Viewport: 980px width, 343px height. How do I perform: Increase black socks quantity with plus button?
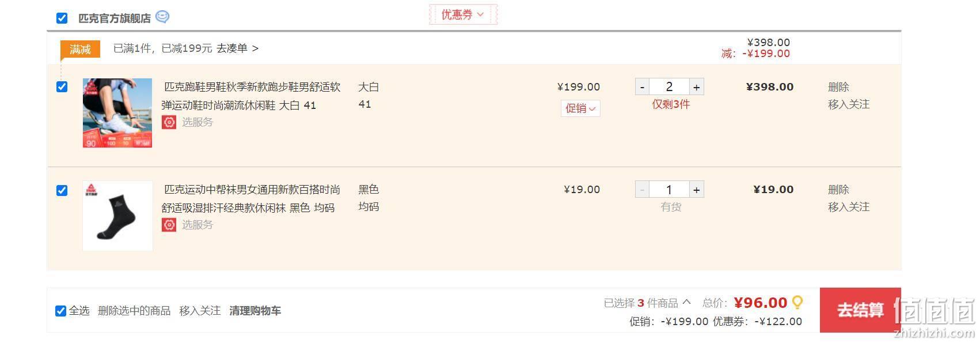point(696,190)
